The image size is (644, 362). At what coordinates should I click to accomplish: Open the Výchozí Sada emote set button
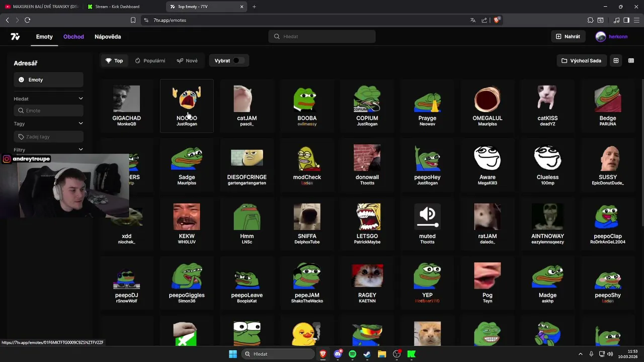(x=582, y=61)
